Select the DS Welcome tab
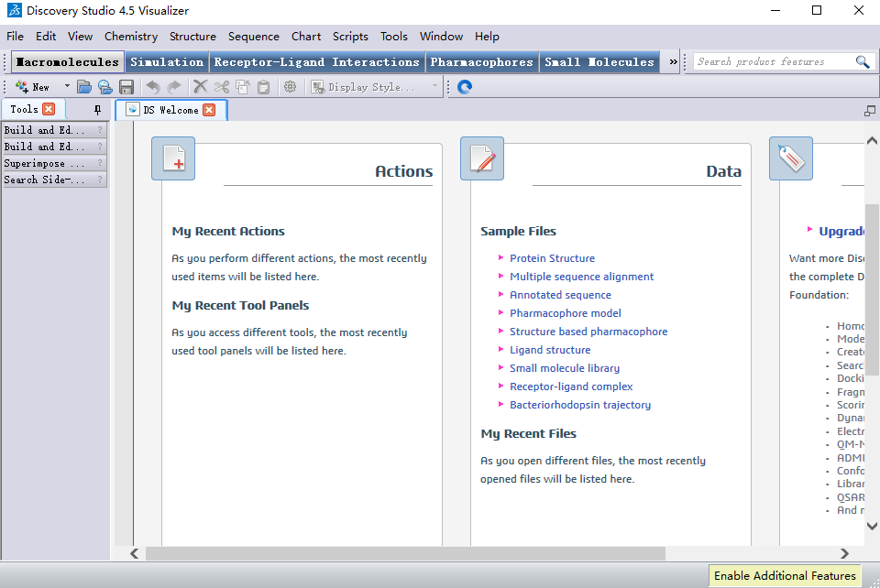 click(x=170, y=110)
